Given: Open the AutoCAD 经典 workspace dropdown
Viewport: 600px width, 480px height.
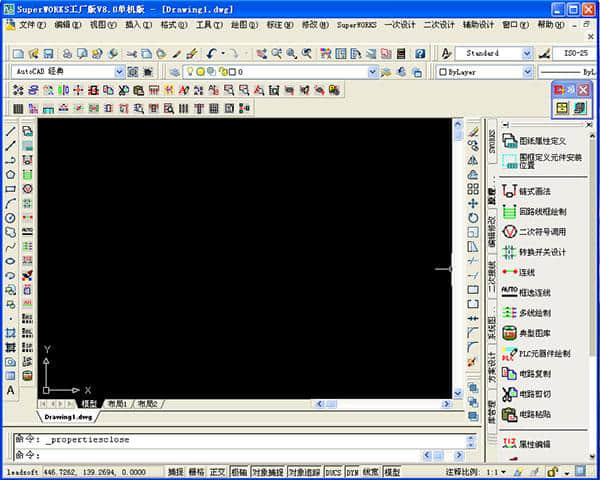Looking at the screenshot, I should (119, 72).
